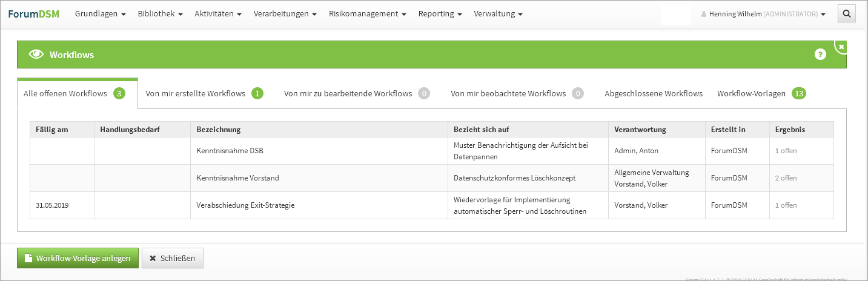Open the Bibliothek dropdown menu
Image resolution: width=868 pixels, height=281 pixels.
(x=160, y=14)
